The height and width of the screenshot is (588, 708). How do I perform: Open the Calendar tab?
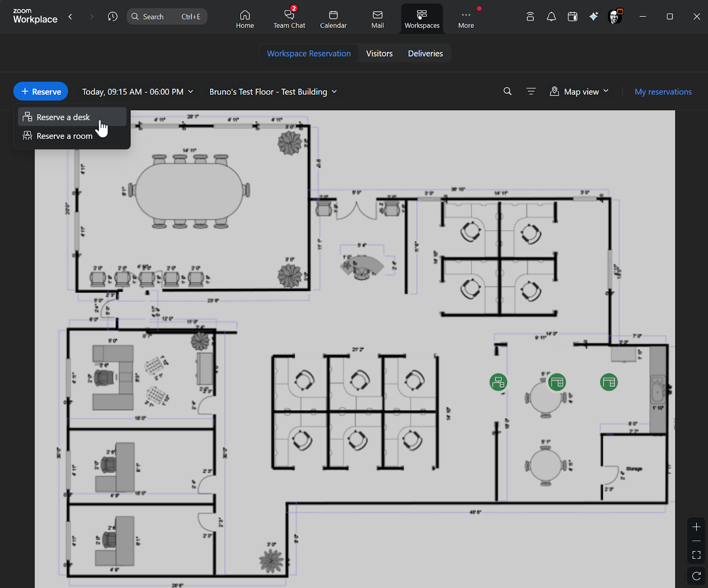(x=333, y=19)
